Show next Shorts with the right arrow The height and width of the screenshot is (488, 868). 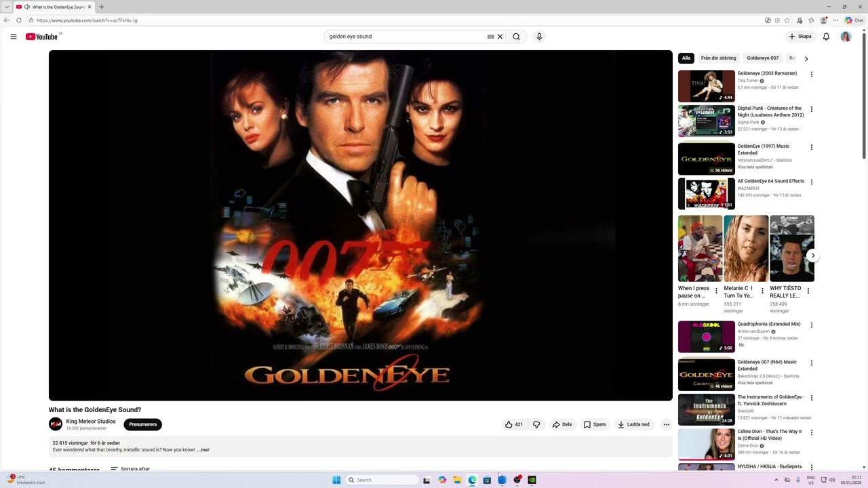812,256
